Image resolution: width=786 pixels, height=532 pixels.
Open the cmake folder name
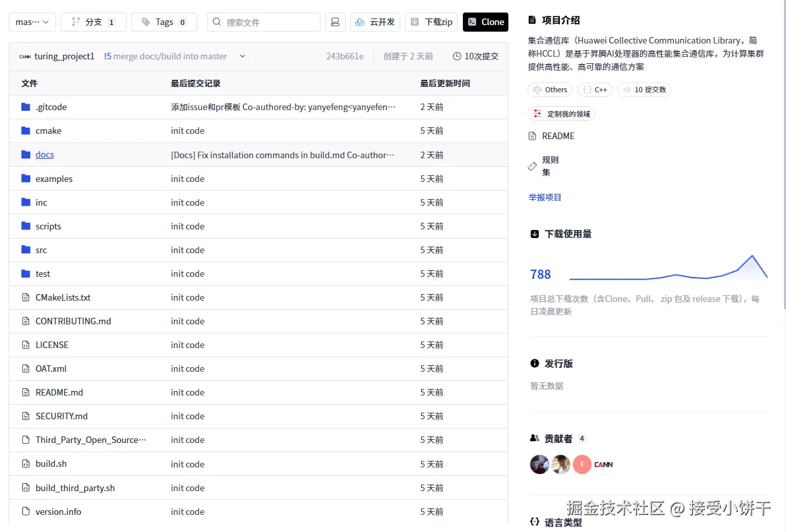[x=49, y=131]
